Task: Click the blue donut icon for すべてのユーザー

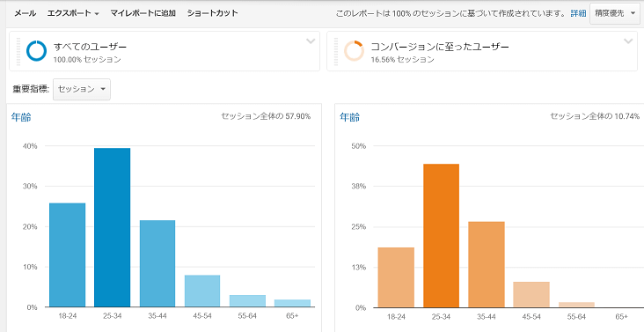Action: [37, 51]
